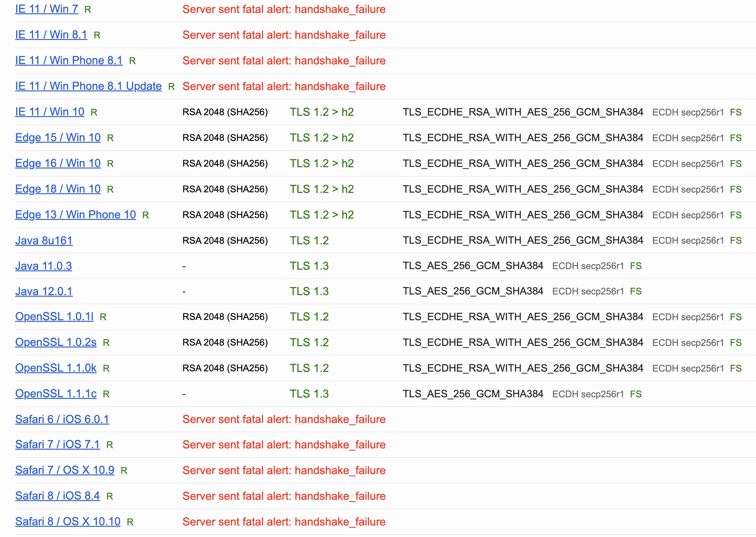Open the OpenSSL 1.0.1l link
The image size is (756, 537).
tap(54, 317)
